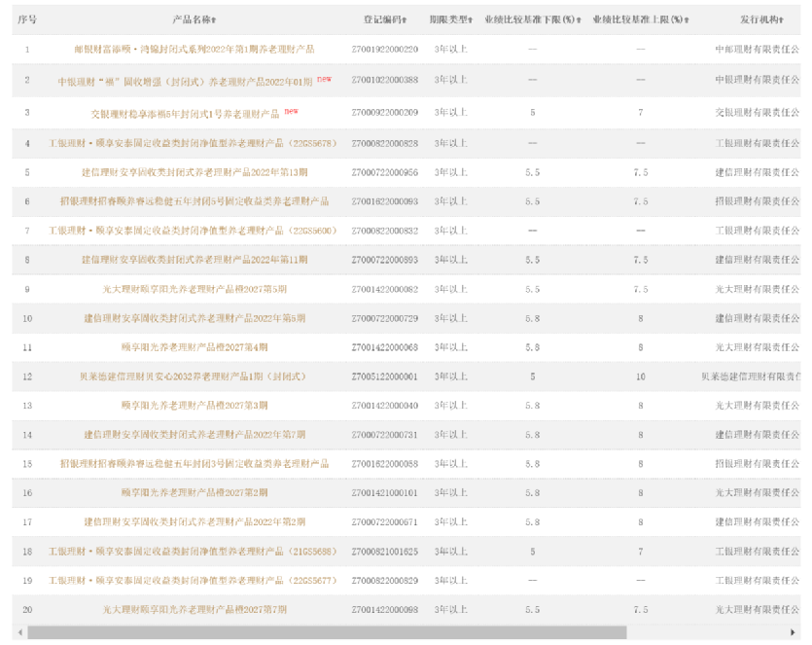The image size is (812, 645).
Task: Open 颐享阳光养老理财产品橙2027第4期 link
Action: tap(194, 347)
